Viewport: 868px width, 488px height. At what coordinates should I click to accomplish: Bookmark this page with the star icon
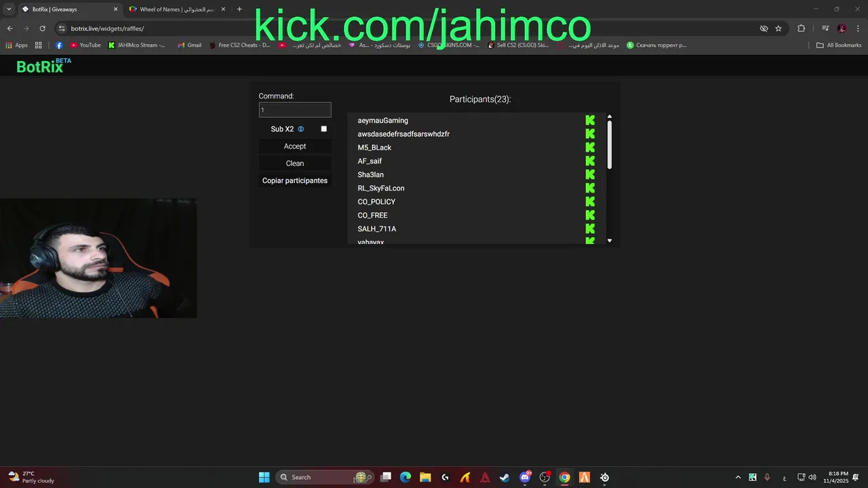[778, 28]
